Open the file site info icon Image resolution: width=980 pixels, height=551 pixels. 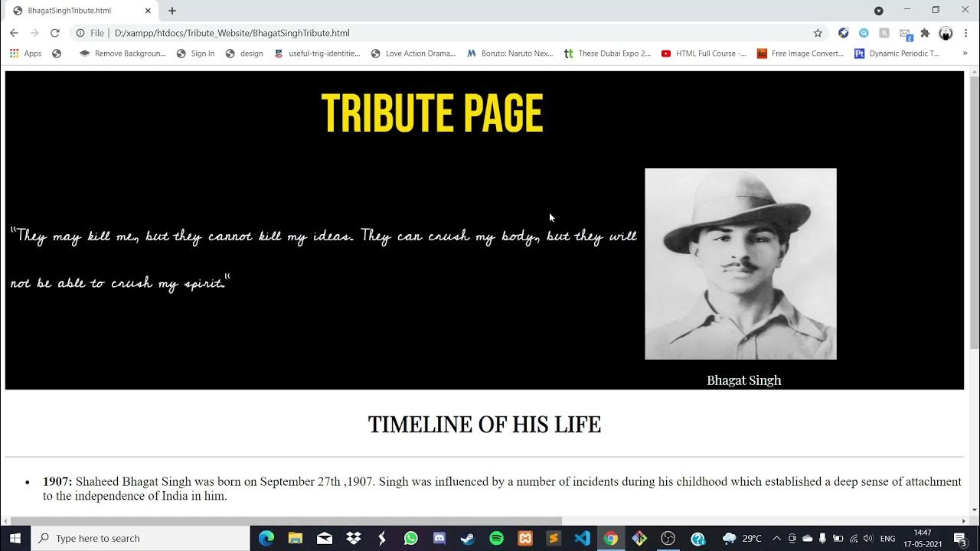(x=80, y=33)
